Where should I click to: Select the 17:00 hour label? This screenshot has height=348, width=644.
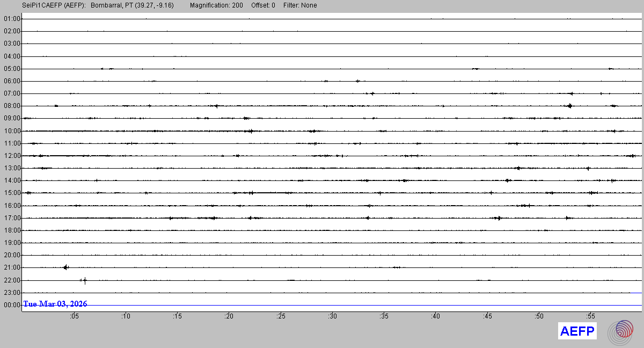click(x=12, y=218)
